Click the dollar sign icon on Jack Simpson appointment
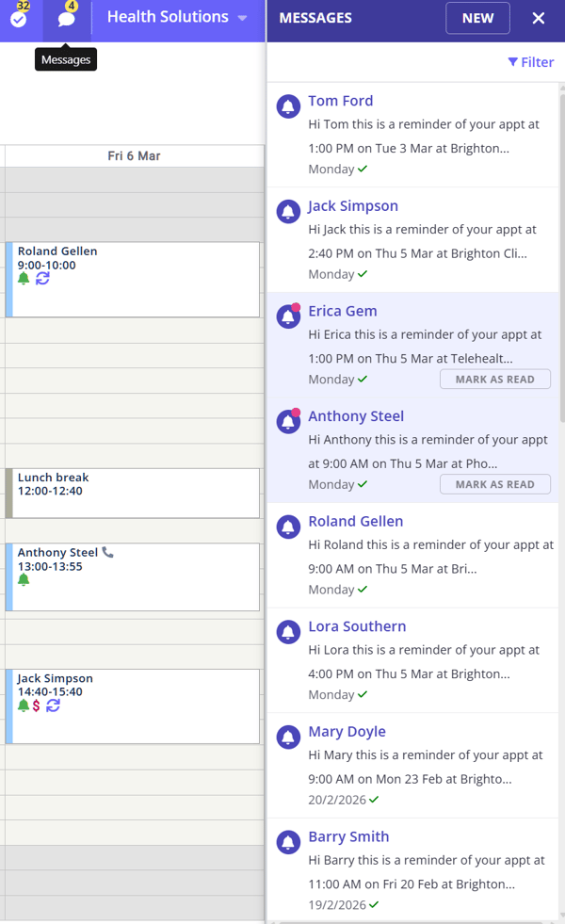565x924 pixels. coord(37,705)
